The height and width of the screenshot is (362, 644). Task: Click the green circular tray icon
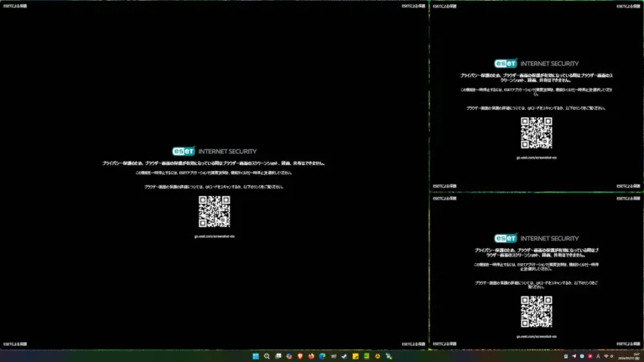(x=582, y=356)
